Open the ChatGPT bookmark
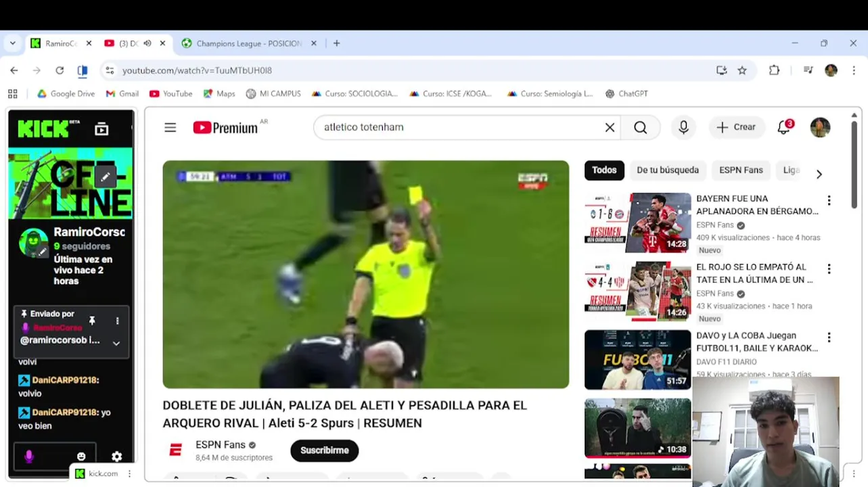 click(626, 94)
